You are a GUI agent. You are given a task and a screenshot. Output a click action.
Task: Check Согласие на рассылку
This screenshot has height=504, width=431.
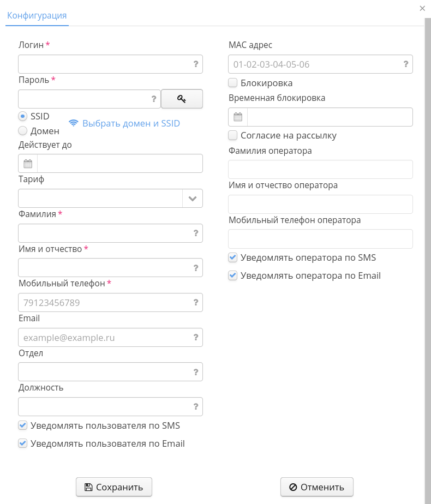233,135
